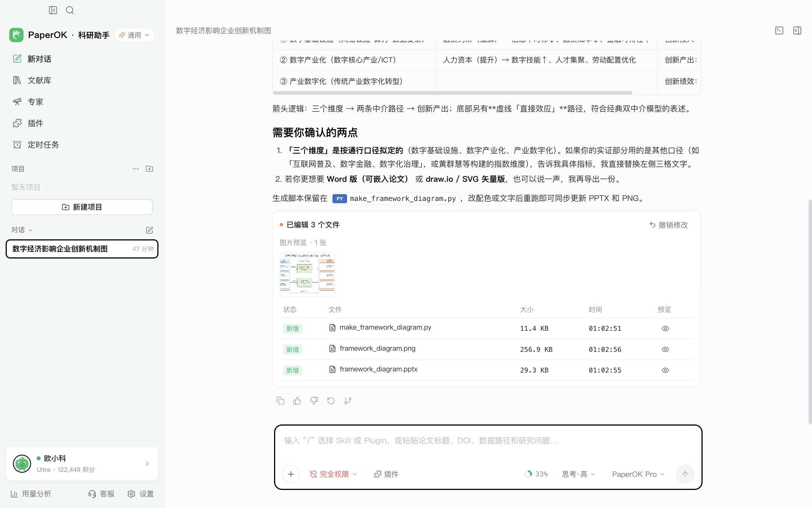The image size is (812, 508).
Task: Expand the 欧小科 account card chevron
Action: coord(147,464)
